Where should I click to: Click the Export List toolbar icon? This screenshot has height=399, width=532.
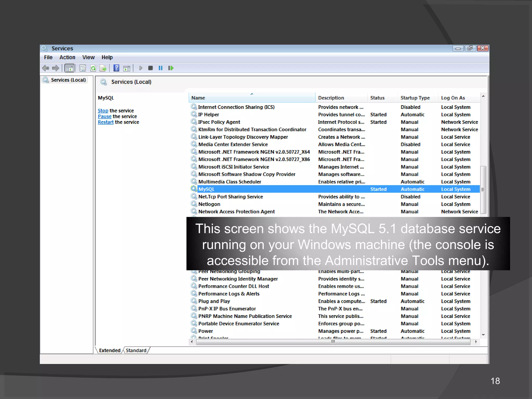point(103,68)
